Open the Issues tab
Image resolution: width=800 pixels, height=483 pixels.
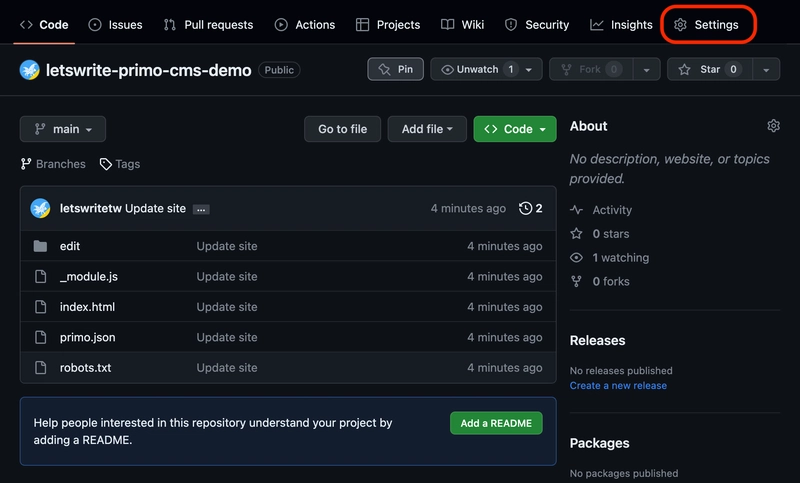(115, 24)
